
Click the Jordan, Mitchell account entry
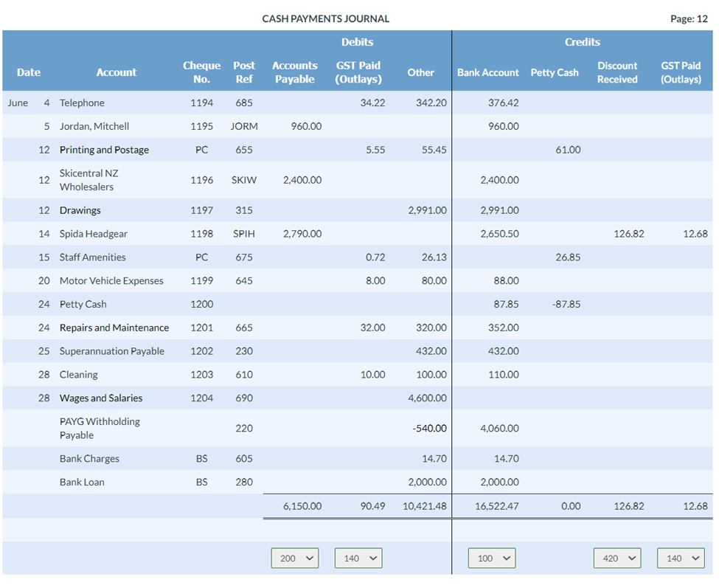click(94, 126)
